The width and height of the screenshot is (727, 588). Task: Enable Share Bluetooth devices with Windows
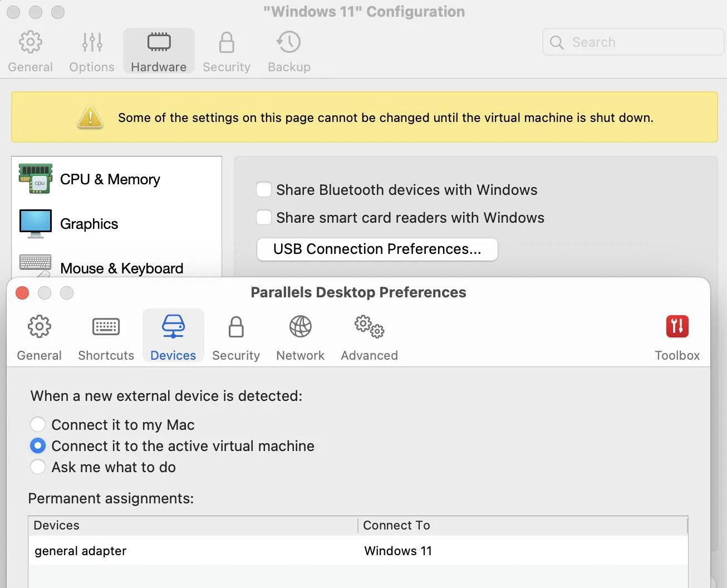coord(264,190)
